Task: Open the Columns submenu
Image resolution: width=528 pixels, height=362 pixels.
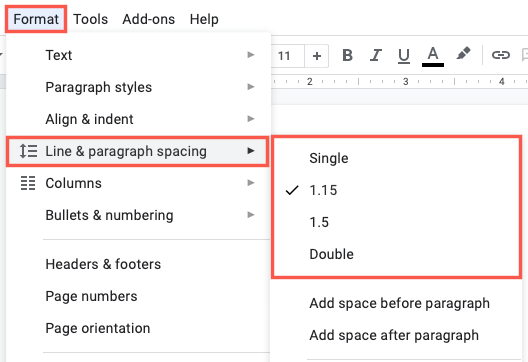Action: [x=138, y=183]
